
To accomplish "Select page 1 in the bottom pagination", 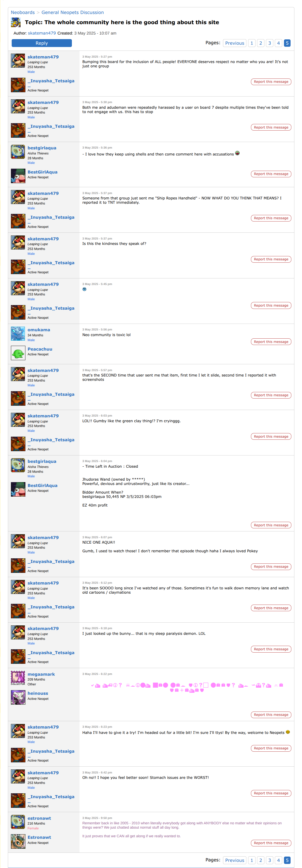I will pyautogui.click(x=251, y=860).
